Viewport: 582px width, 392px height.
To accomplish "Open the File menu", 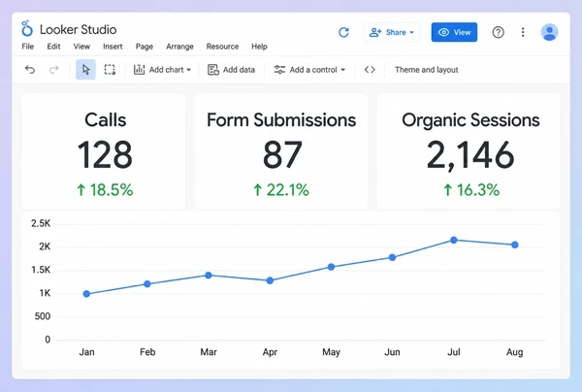I will pyautogui.click(x=28, y=47).
